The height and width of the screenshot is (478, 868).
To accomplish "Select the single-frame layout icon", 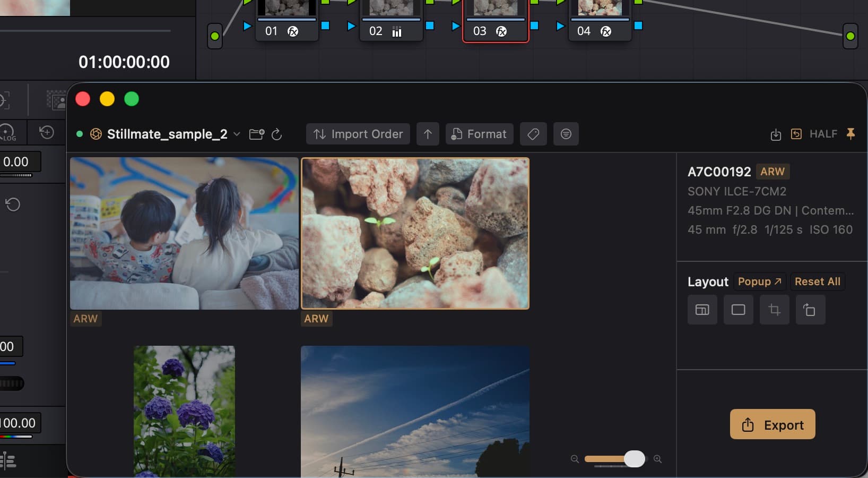I will 738,310.
